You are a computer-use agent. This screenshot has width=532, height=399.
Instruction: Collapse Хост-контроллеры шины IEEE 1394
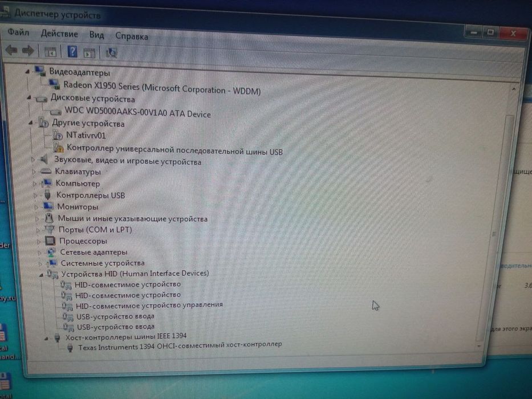point(46,338)
